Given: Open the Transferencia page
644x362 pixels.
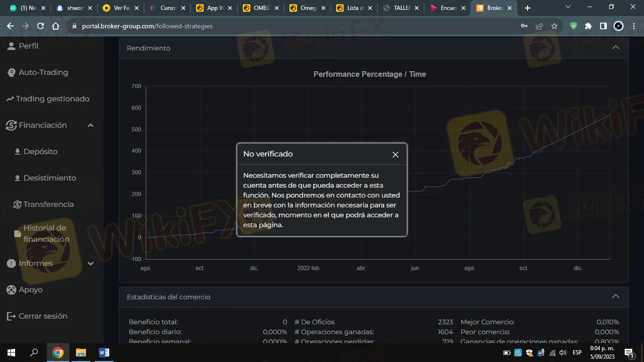Looking at the screenshot, I should click(48, 205).
